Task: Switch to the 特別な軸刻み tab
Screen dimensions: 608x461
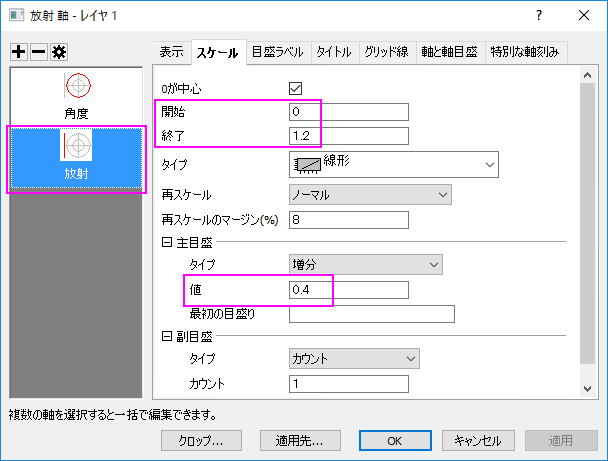Action: coord(525,52)
